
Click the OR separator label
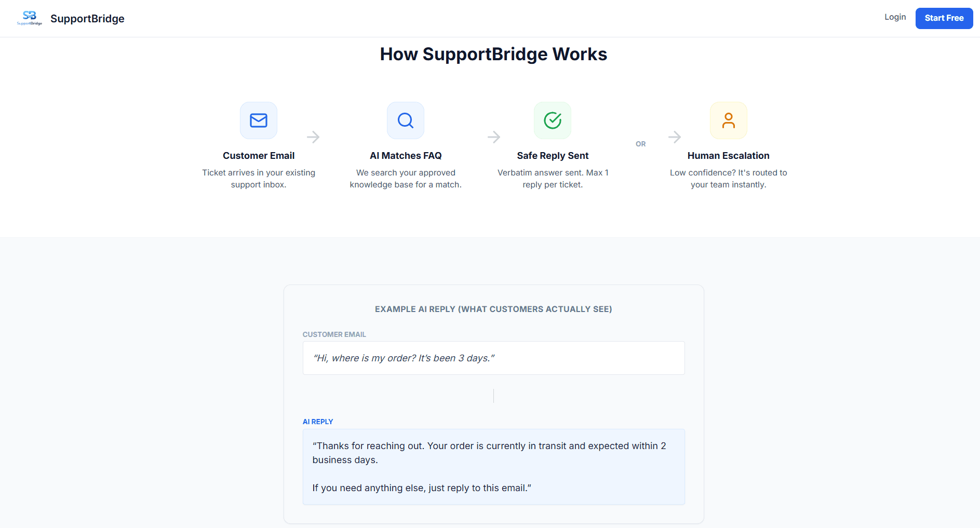[640, 144]
